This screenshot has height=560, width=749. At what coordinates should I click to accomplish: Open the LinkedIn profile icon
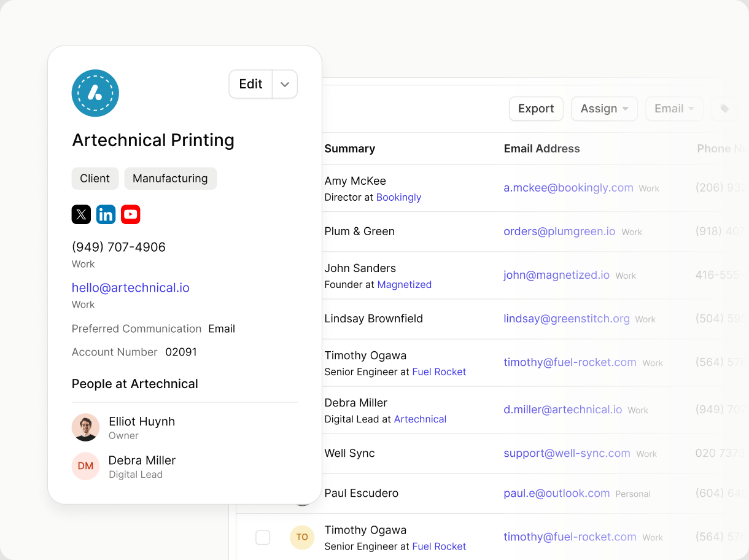point(106,214)
